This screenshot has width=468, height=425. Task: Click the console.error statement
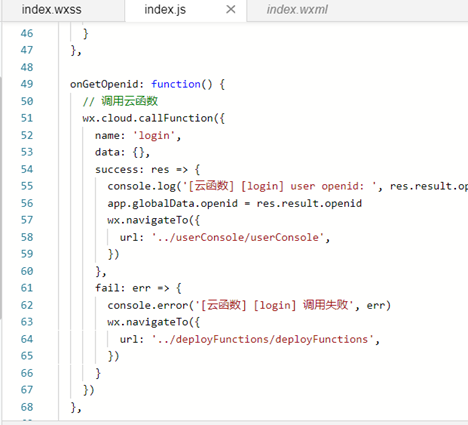pyautogui.click(x=249, y=305)
